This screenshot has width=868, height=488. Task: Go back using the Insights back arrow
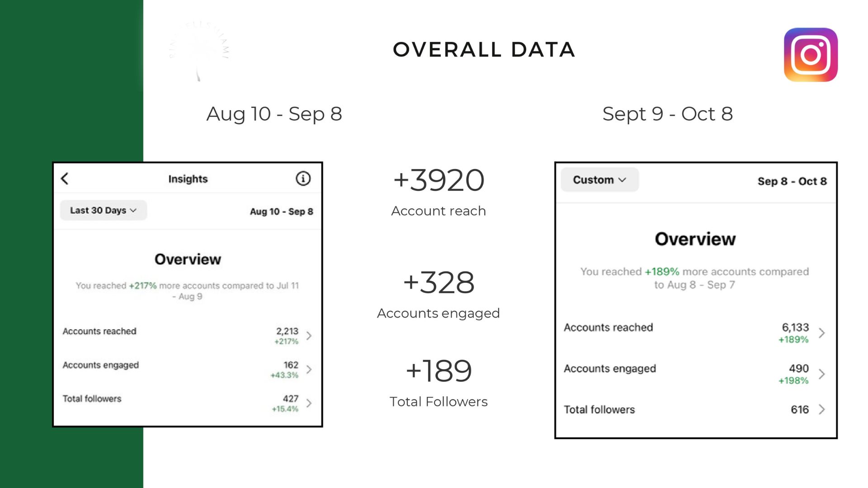click(x=65, y=178)
